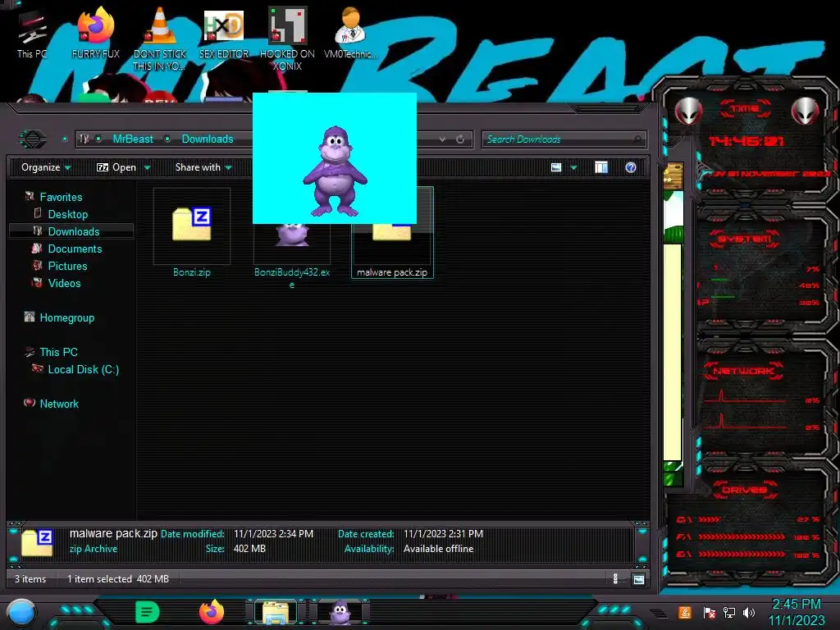Click the size value 402 MB in details pane
840x630 pixels.
coord(249,549)
